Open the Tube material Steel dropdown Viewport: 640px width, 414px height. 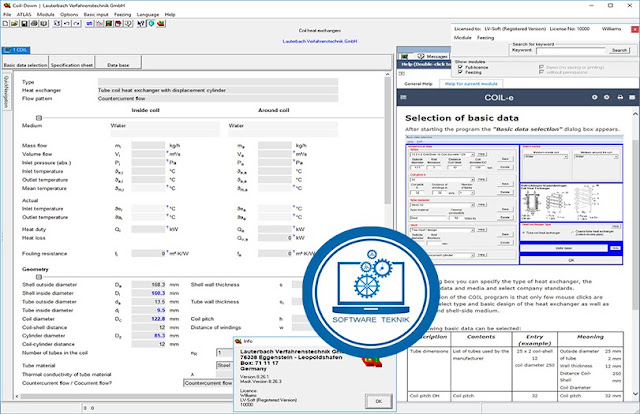pos(224,365)
